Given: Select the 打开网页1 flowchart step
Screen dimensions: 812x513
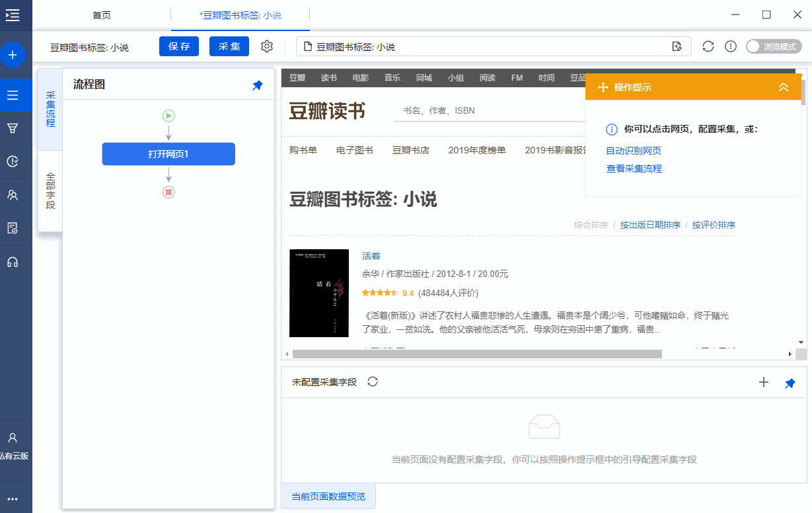Looking at the screenshot, I should point(168,154).
